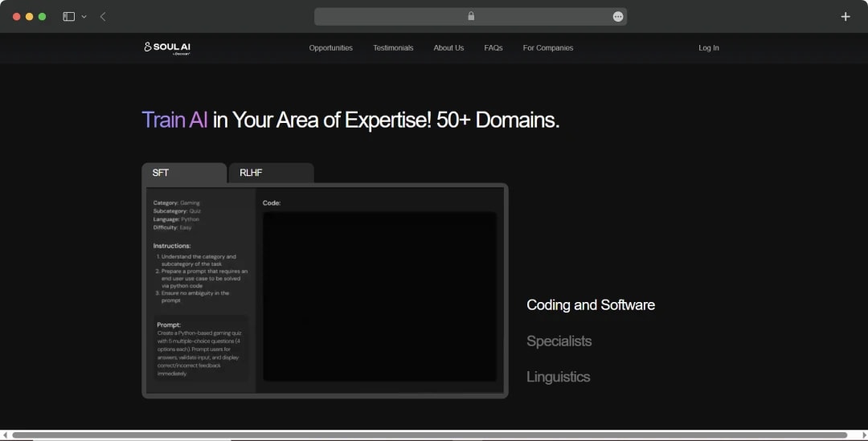
Task: Open Testimonials in the navigation
Action: (393, 48)
